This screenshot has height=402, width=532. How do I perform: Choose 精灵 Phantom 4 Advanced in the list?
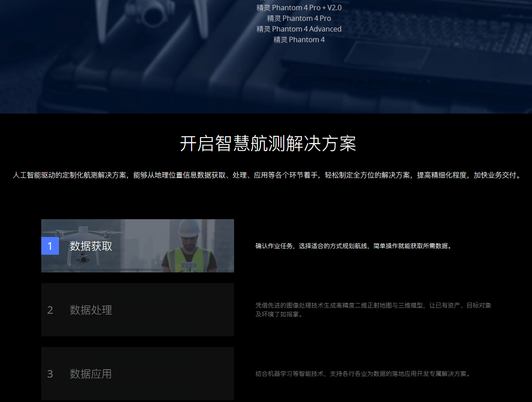pyautogui.click(x=299, y=29)
